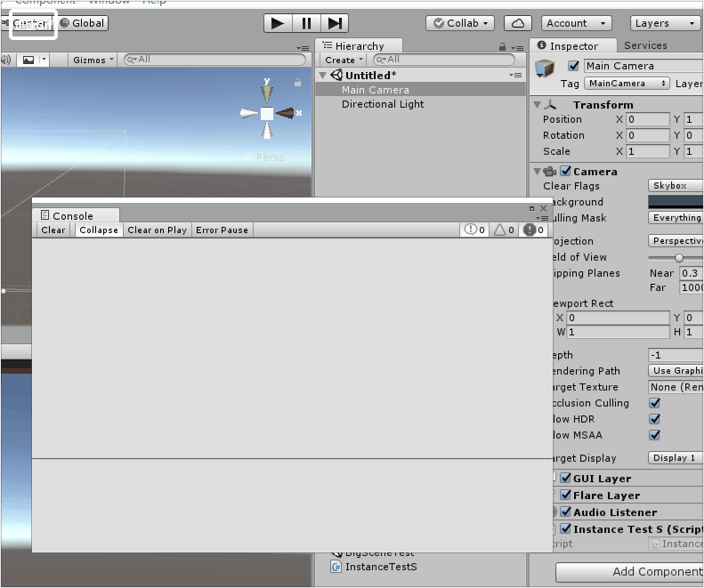Open the Target Display dropdown
Screen dimensions: 704x588
point(676,458)
